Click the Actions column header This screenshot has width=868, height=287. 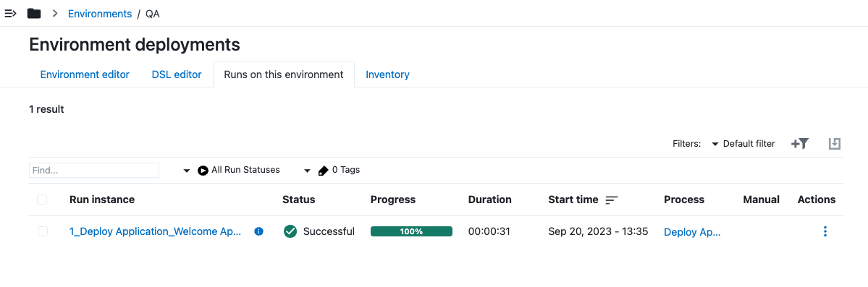click(817, 200)
